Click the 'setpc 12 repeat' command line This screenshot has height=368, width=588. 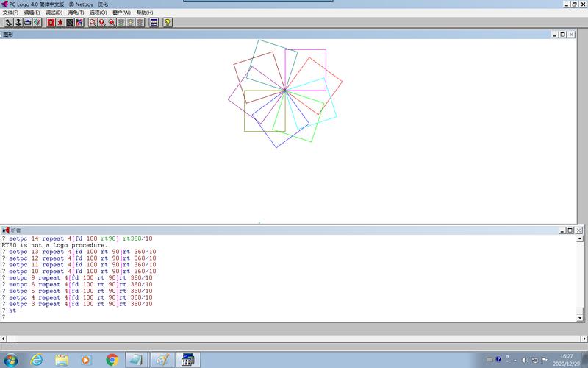79,258
